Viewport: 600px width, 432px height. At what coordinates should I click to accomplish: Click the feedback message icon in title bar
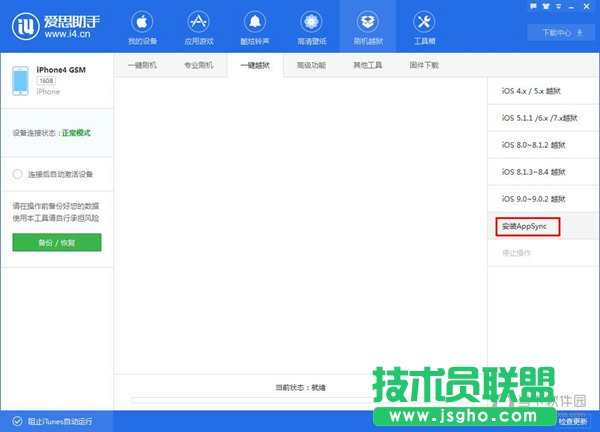click(533, 6)
